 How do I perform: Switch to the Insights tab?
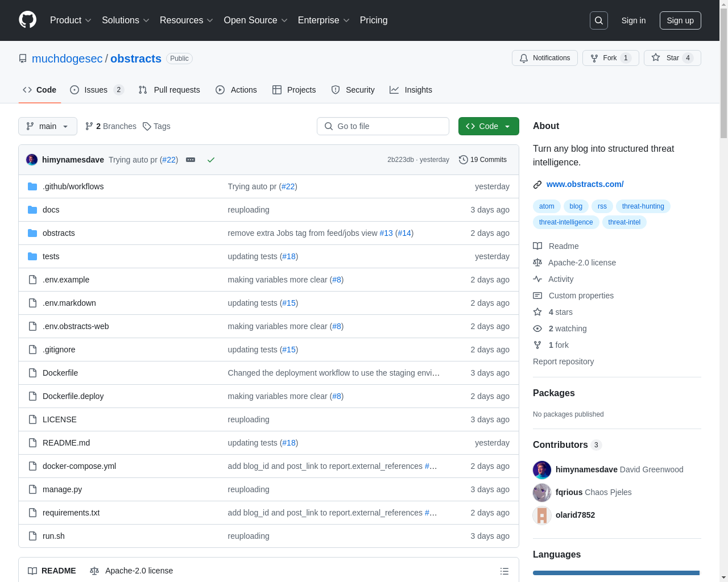pyautogui.click(x=411, y=90)
